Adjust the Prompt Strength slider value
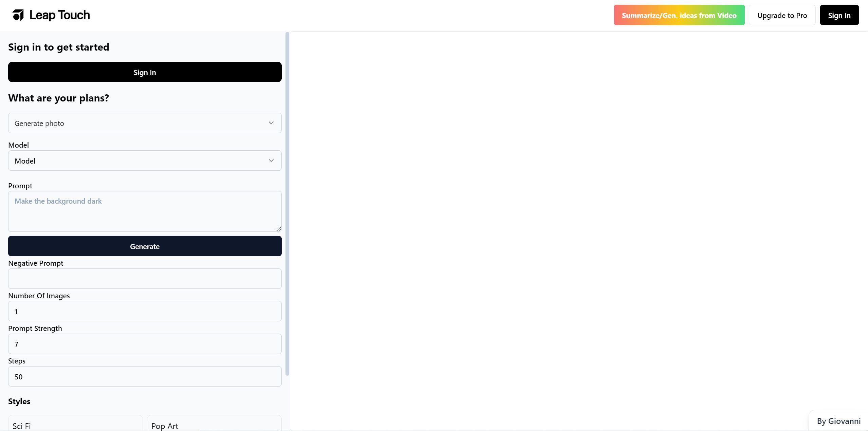 click(145, 343)
